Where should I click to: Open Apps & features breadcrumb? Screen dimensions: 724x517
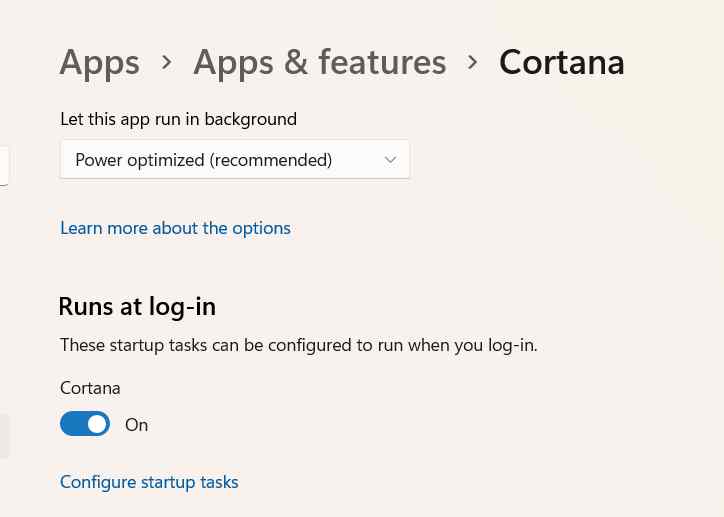320,62
